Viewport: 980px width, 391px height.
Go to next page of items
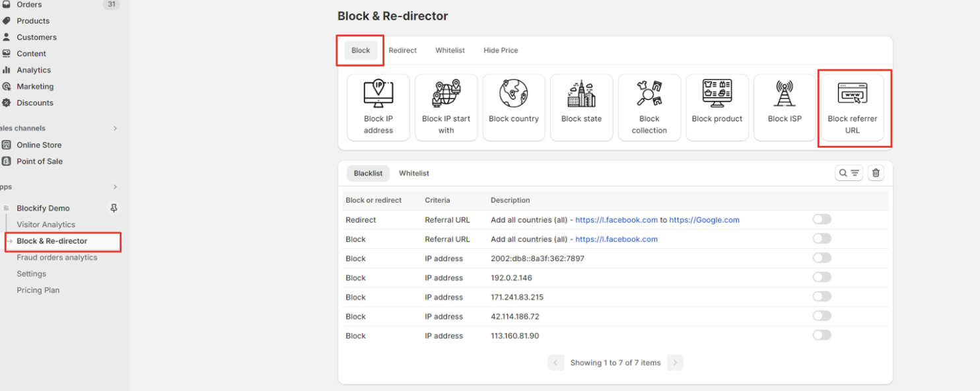(x=675, y=363)
